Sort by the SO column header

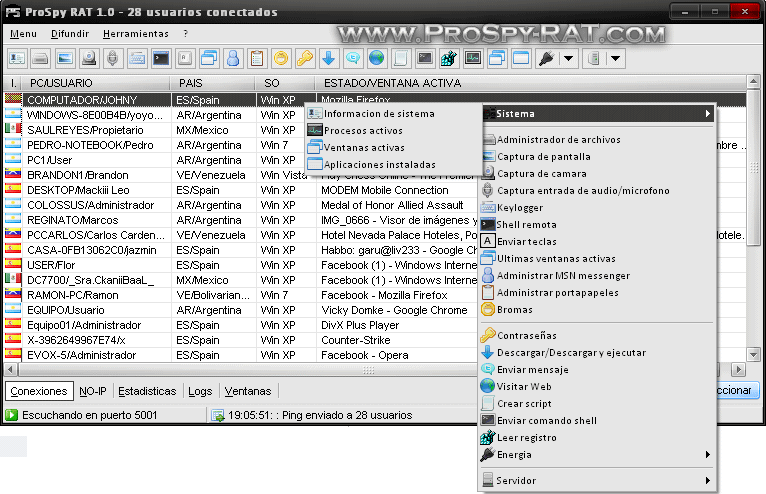(x=285, y=83)
